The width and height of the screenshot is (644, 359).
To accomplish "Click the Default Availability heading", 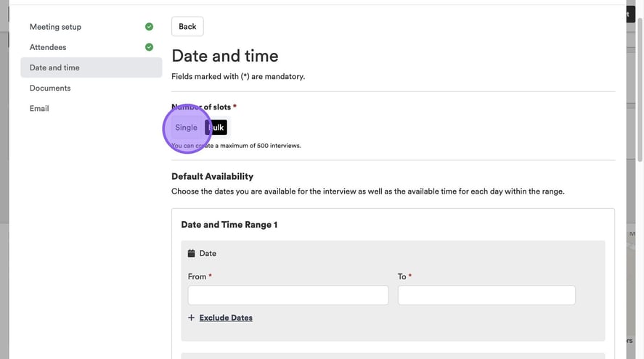I will click(x=212, y=176).
